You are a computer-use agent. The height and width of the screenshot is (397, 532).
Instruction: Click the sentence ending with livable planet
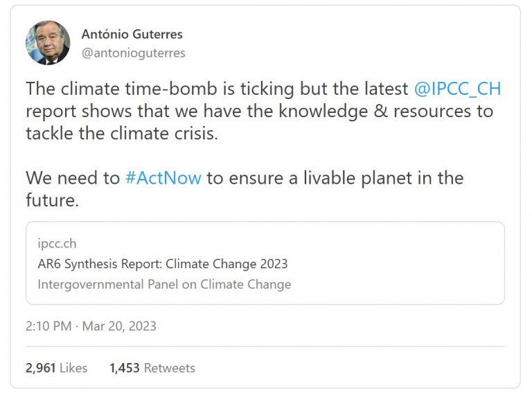tap(245, 189)
